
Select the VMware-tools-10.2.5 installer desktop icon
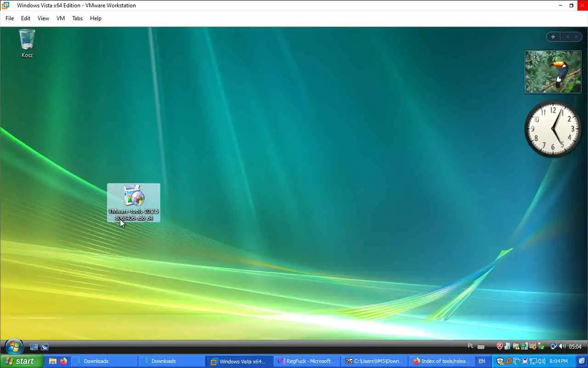click(134, 202)
